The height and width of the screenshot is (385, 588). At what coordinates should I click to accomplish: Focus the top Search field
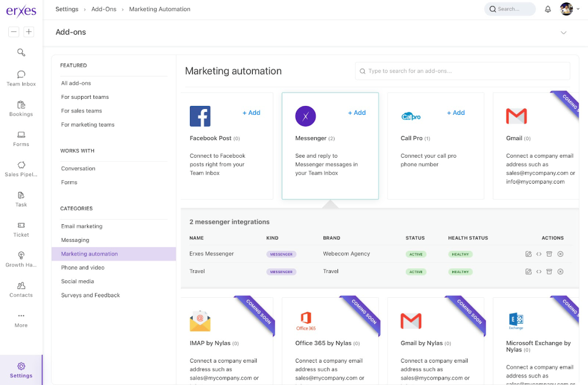coord(510,9)
